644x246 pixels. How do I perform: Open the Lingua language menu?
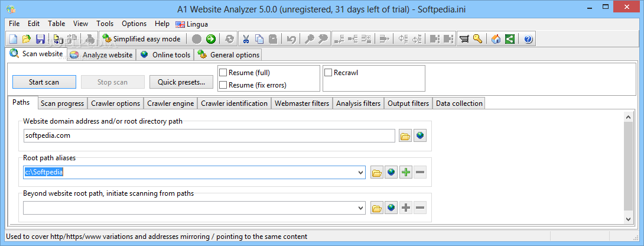[x=192, y=24]
